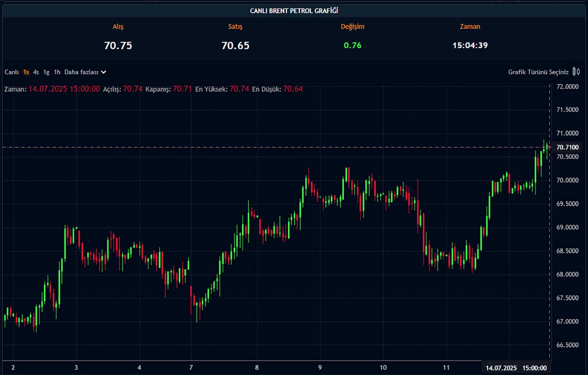Viewport: 588px width, 375px height.
Task: Click the 70.0000 price axis label
Action: pos(567,180)
